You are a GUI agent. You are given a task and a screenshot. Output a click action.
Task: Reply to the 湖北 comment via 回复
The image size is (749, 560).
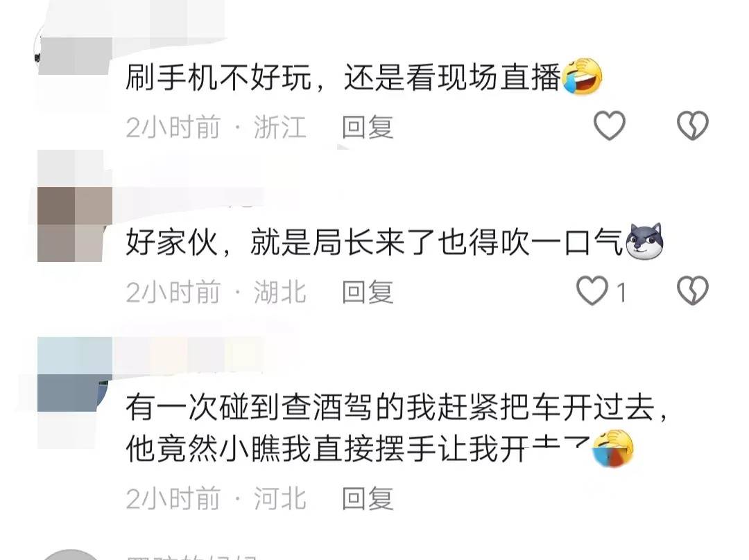tap(368, 292)
